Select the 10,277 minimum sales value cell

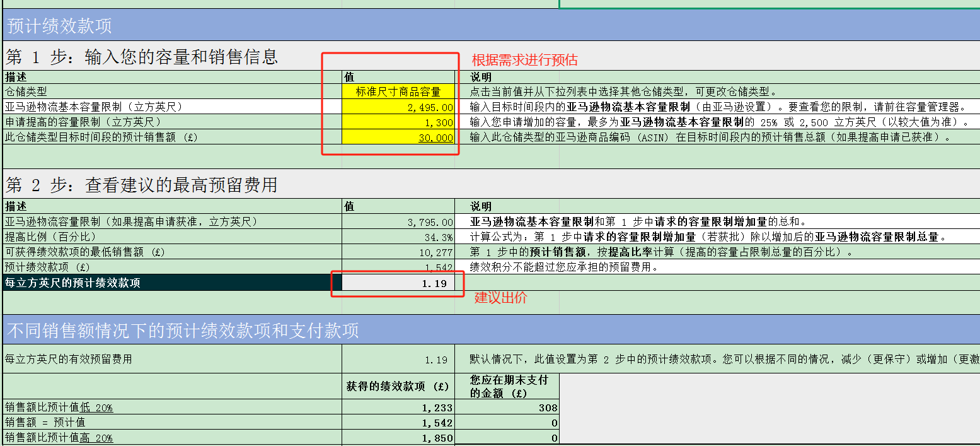click(x=398, y=252)
